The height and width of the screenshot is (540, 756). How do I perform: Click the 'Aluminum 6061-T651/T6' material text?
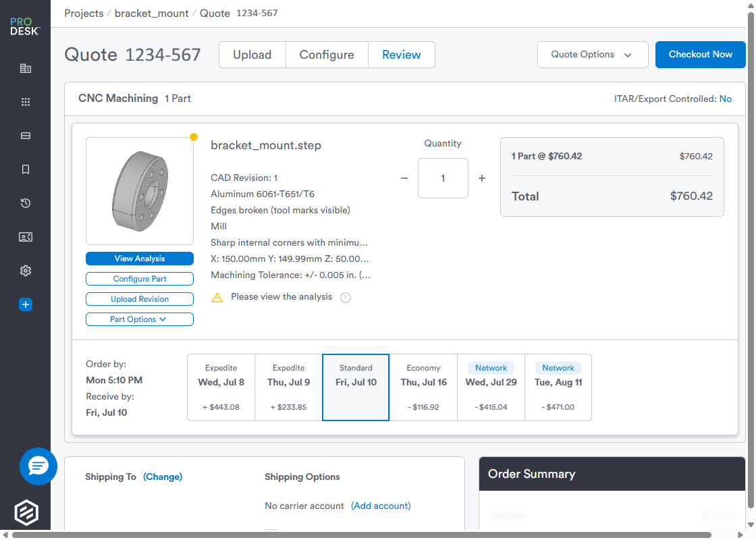263,194
